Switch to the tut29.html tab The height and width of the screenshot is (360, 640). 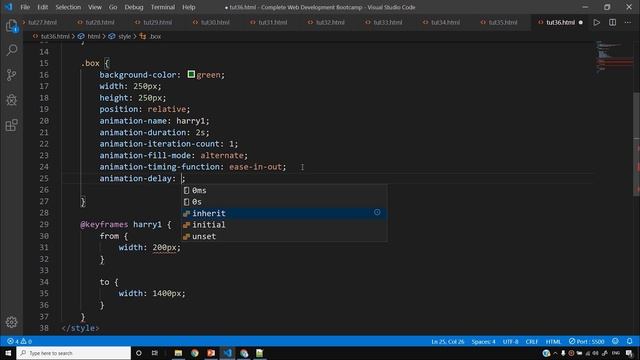click(x=158, y=22)
